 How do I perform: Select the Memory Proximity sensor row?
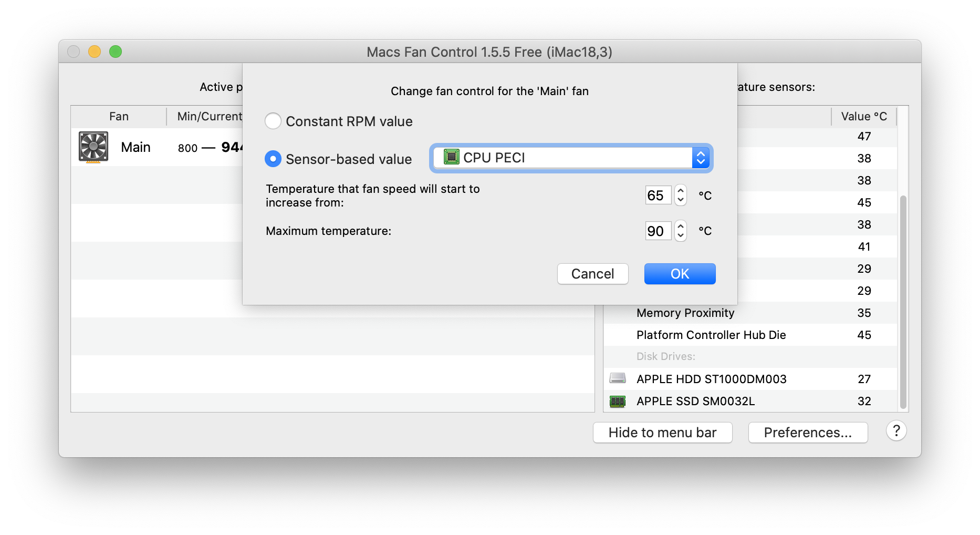coord(750,313)
